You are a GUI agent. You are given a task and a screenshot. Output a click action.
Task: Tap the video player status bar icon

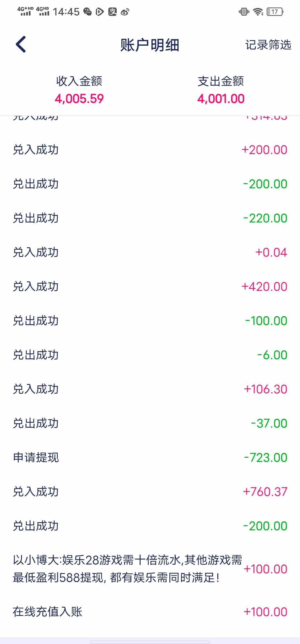click(100, 12)
